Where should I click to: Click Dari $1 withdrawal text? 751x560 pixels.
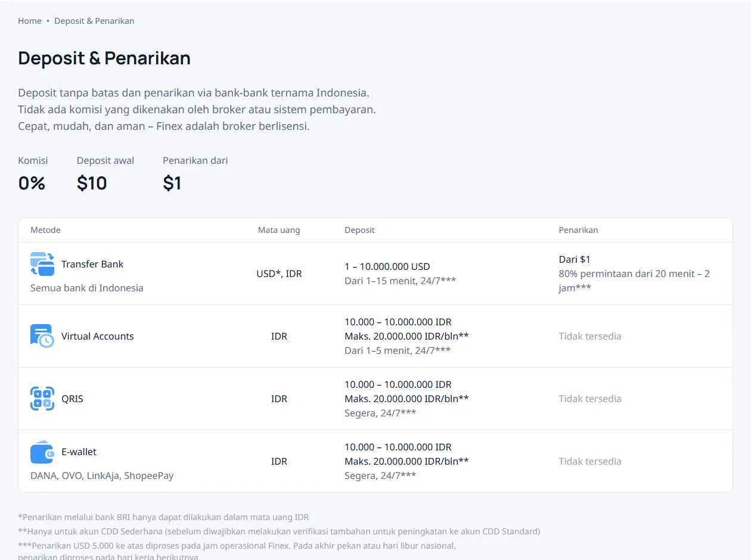575,259
